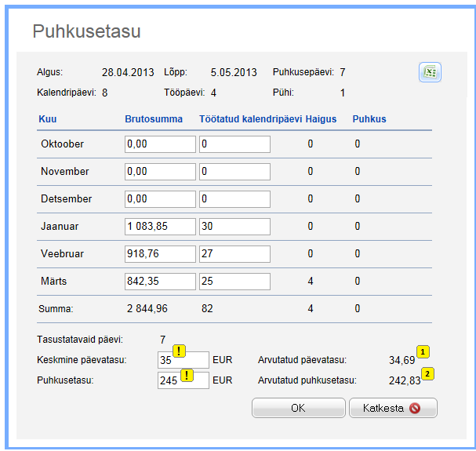476x451 pixels.
Task: Click the Kuu column header
Action: [x=47, y=119]
